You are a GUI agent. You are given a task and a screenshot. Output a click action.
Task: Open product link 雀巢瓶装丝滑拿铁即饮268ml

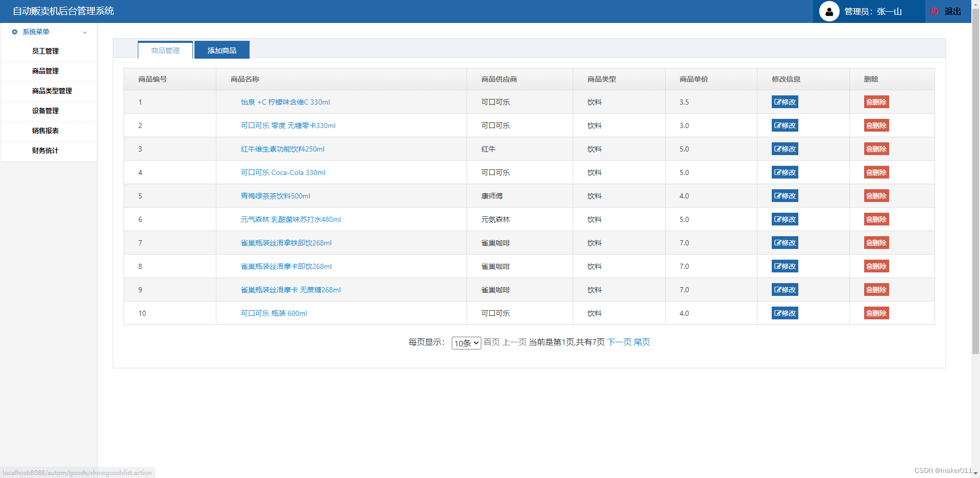click(286, 243)
